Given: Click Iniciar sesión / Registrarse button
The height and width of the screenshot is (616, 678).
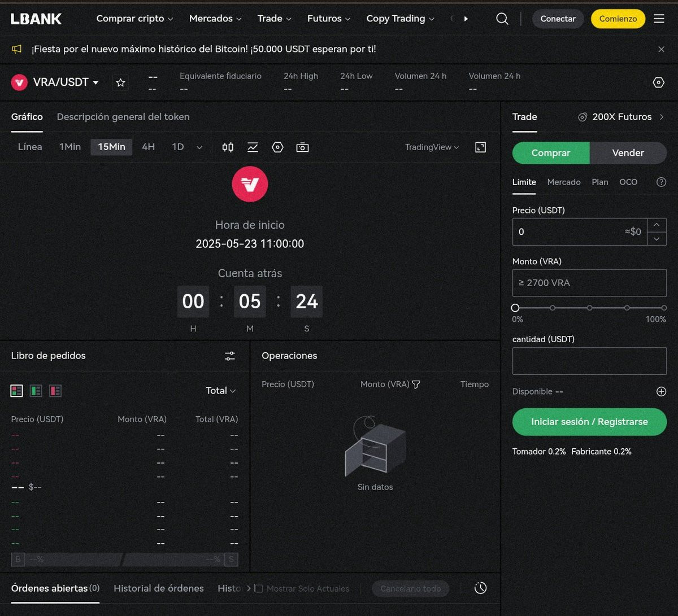Looking at the screenshot, I should coord(589,422).
